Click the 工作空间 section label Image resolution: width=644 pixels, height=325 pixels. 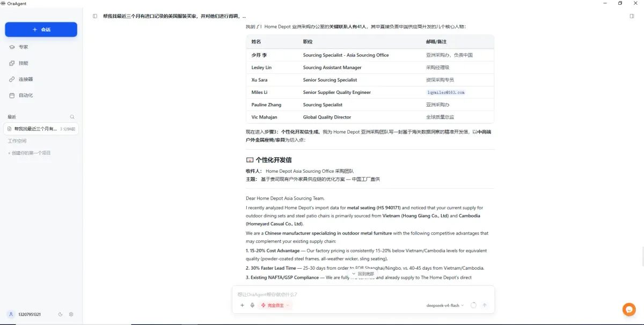tap(17, 141)
